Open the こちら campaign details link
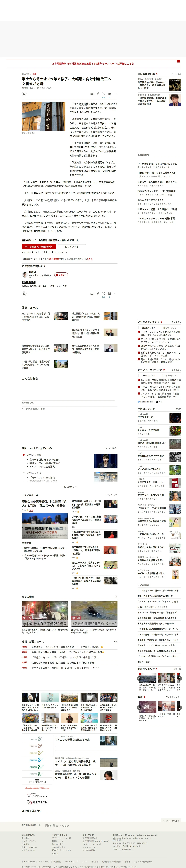Screen dimensions: 186x868 [90, 259]
